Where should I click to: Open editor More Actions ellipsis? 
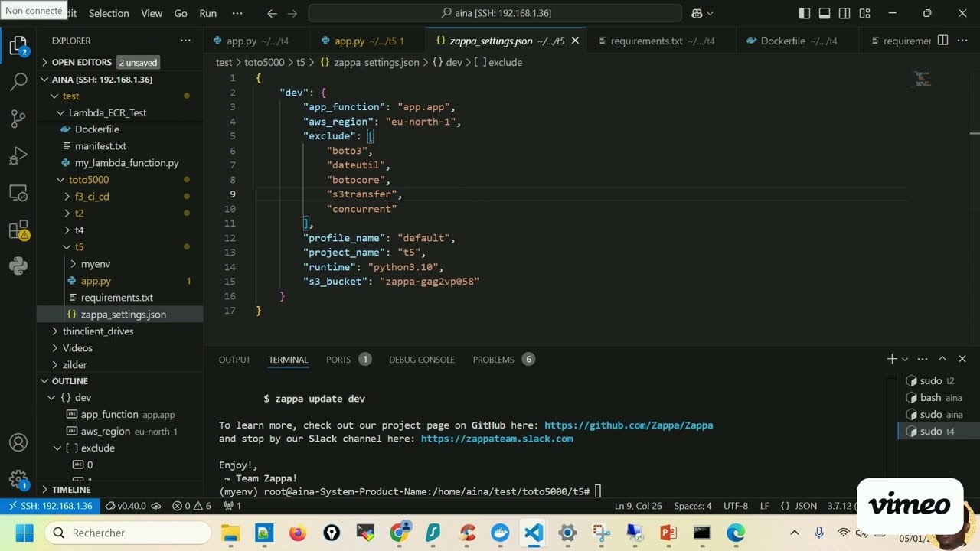pos(962,41)
